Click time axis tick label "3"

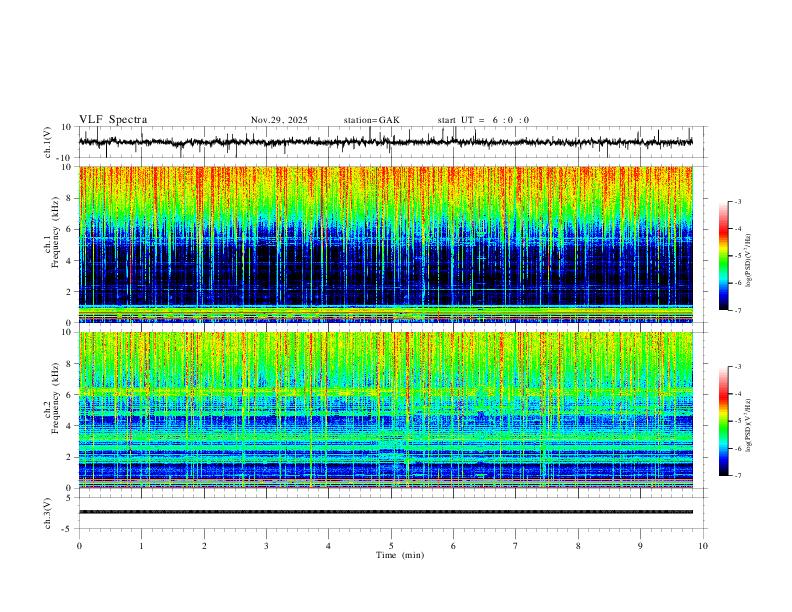click(x=266, y=546)
